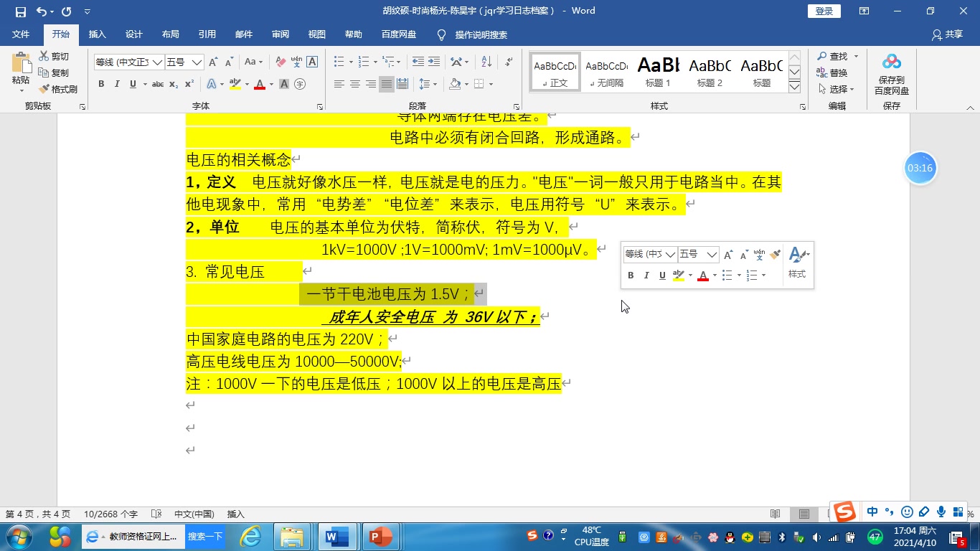Switch to the 插入 Insert tab
Viewport: 980px width, 551px height.
[97, 34]
